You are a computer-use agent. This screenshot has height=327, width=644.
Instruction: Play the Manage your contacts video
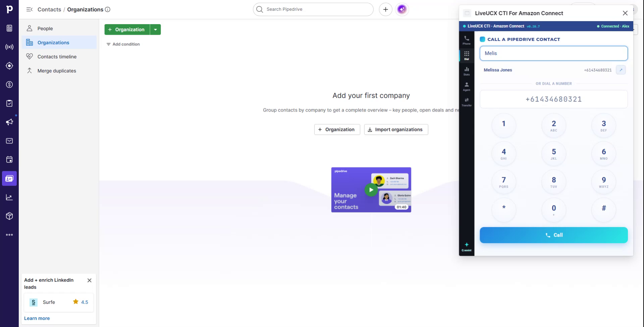[371, 190]
